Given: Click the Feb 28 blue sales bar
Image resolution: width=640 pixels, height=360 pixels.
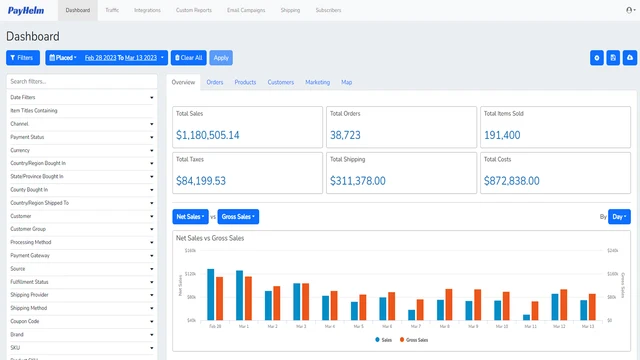Looking at the screenshot, I should coord(211,294).
